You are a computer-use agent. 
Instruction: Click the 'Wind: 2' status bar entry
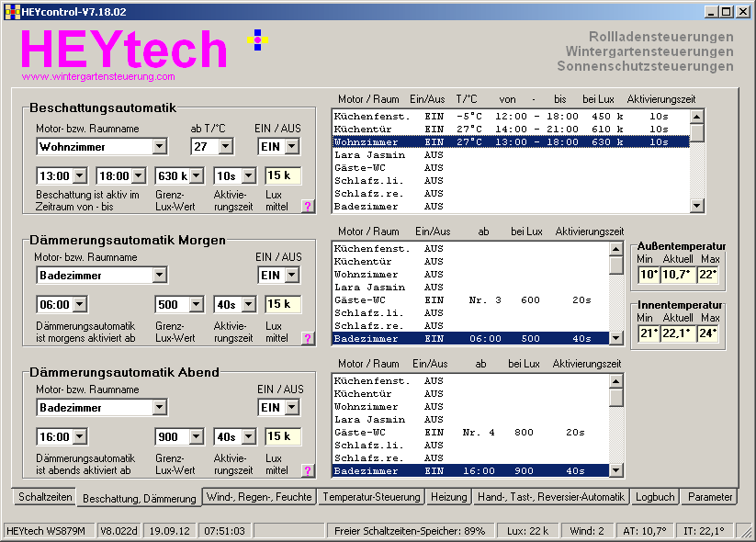click(x=587, y=531)
